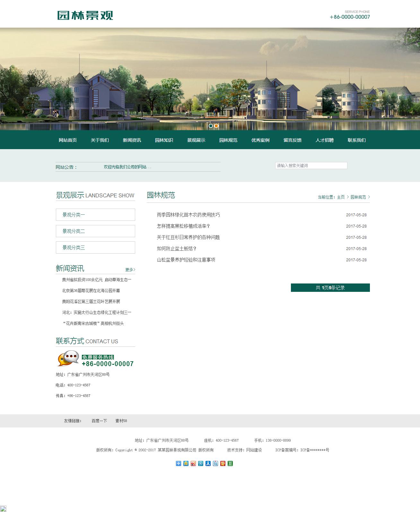This screenshot has height=512, width=420.
Task: Click the search keyword input field
Action: click(311, 166)
